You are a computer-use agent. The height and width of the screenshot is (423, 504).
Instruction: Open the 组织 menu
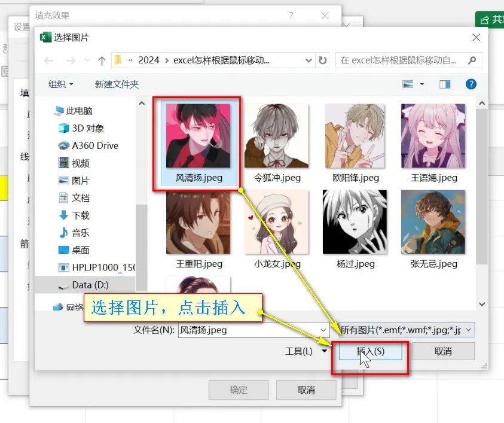click(x=60, y=84)
